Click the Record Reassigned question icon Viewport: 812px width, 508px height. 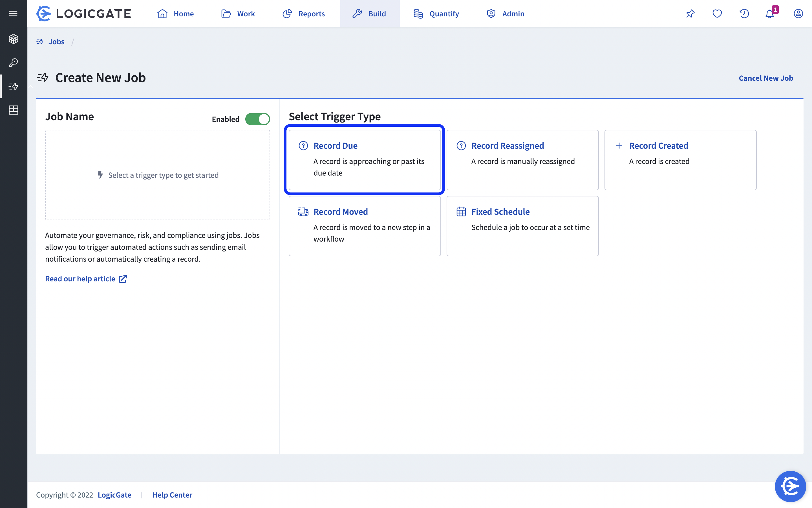pos(461,145)
